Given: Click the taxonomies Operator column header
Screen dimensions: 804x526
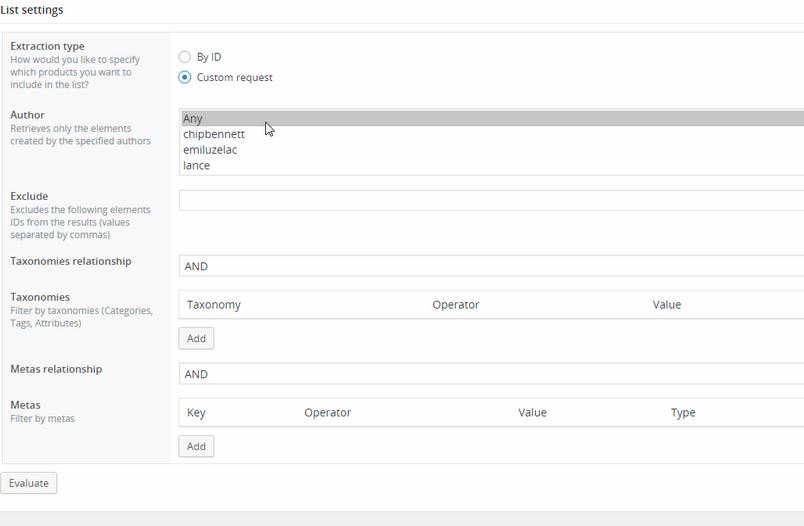Looking at the screenshot, I should (x=456, y=305).
